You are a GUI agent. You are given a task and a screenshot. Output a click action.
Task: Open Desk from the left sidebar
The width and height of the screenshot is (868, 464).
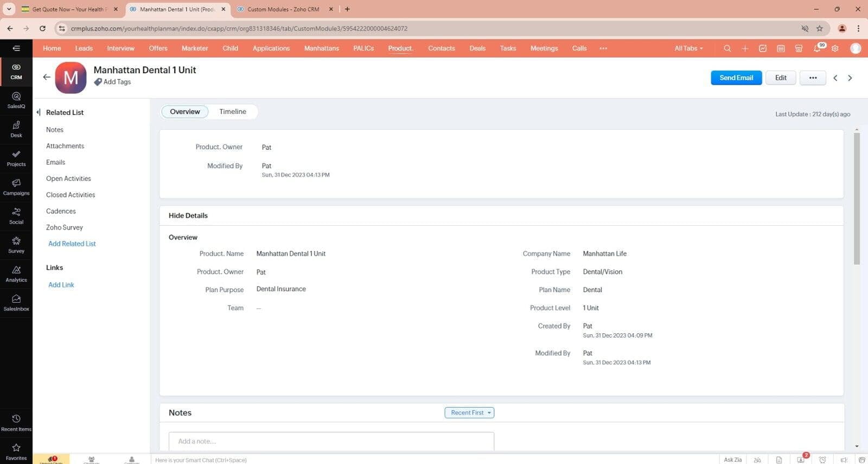(16, 129)
